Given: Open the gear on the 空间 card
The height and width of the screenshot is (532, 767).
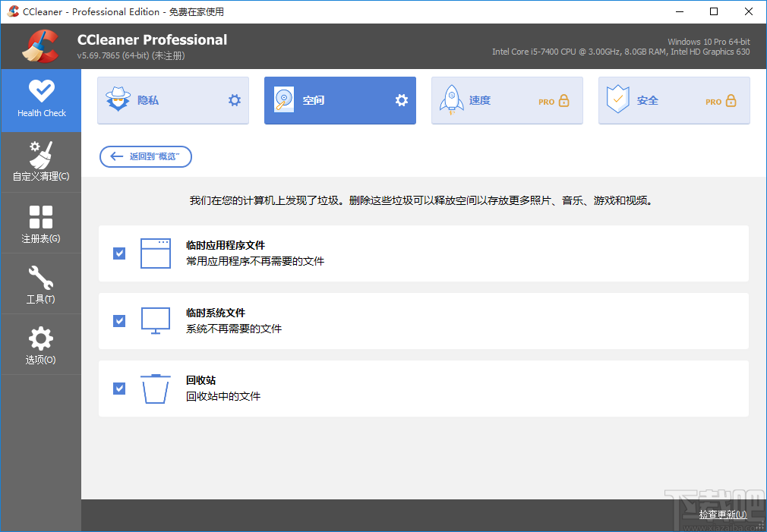Looking at the screenshot, I should 401,99.
